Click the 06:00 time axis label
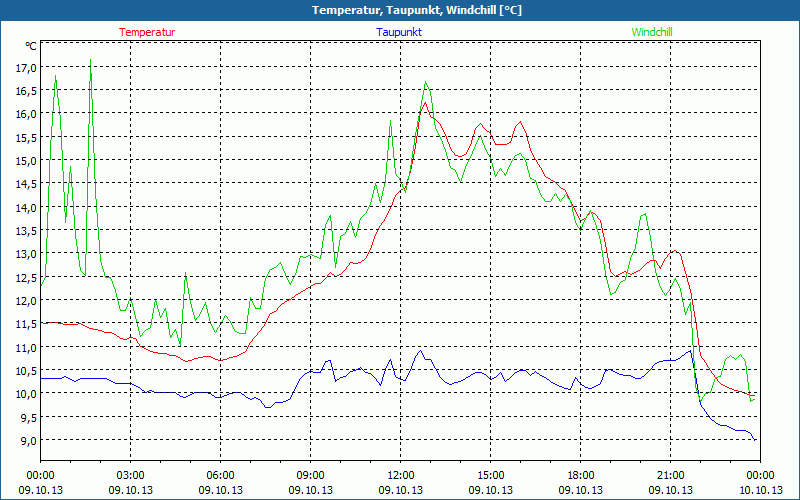This screenshot has height=500, width=800. (220, 475)
